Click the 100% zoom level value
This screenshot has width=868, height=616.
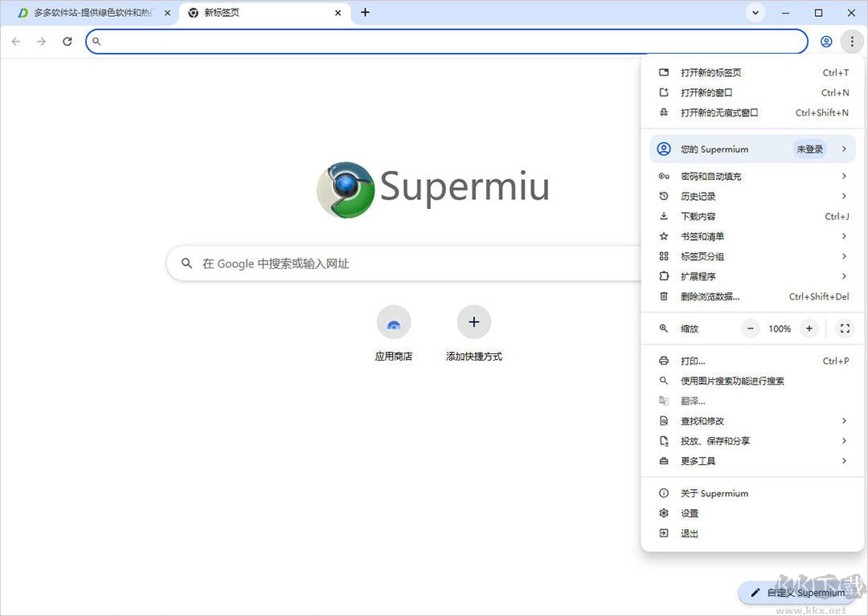(780, 328)
